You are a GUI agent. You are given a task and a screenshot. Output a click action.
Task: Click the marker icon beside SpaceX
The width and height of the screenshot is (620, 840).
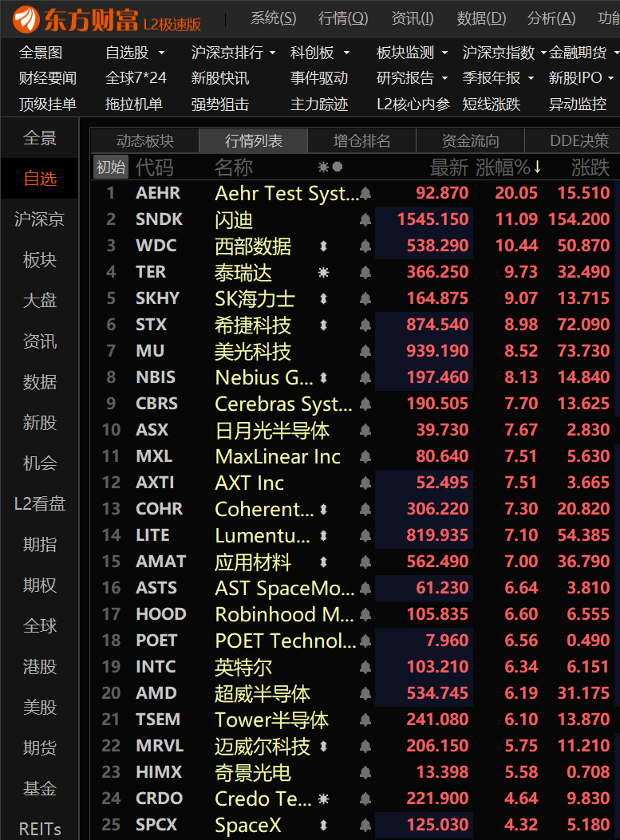pyautogui.click(x=323, y=825)
